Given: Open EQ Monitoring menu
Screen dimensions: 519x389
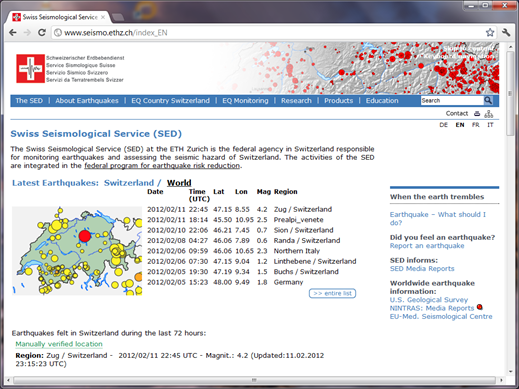Looking at the screenshot, I should tap(245, 101).
